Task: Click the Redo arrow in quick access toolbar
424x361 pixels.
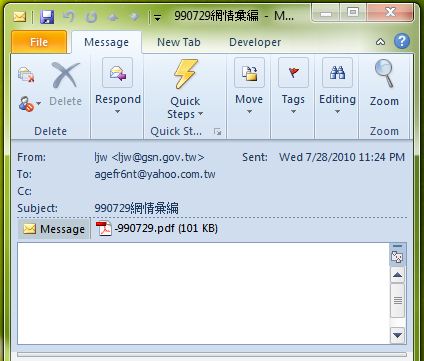Action: (91, 17)
